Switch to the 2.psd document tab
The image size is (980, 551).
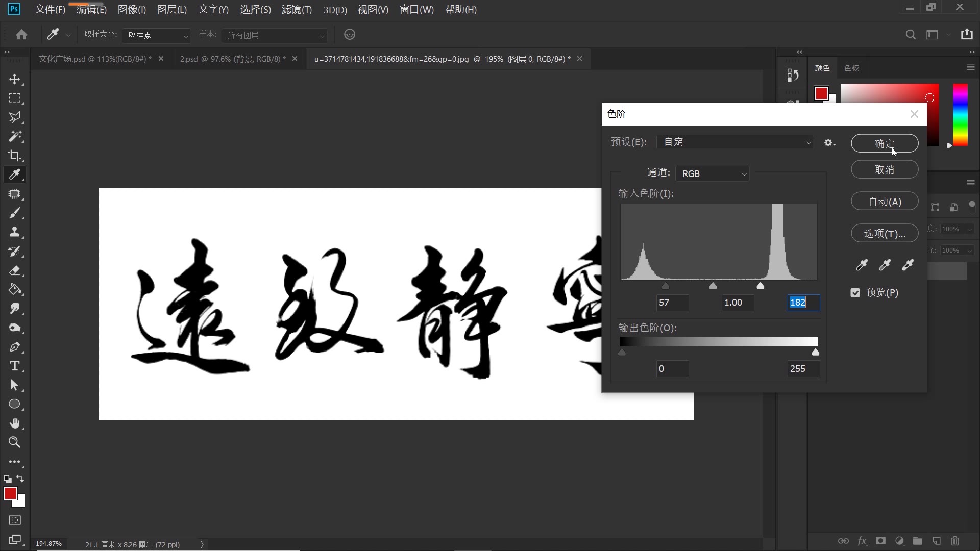(x=231, y=59)
